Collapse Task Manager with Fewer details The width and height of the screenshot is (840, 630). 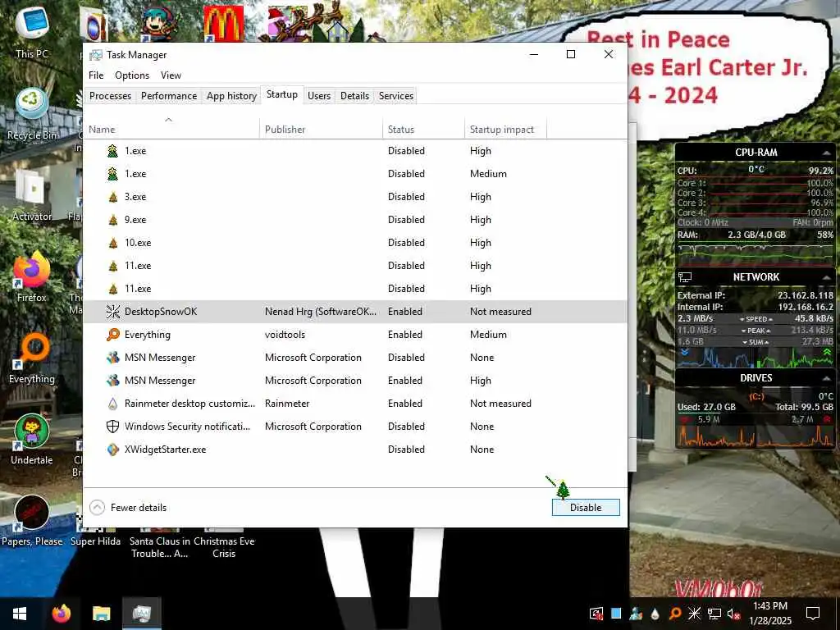tap(128, 507)
